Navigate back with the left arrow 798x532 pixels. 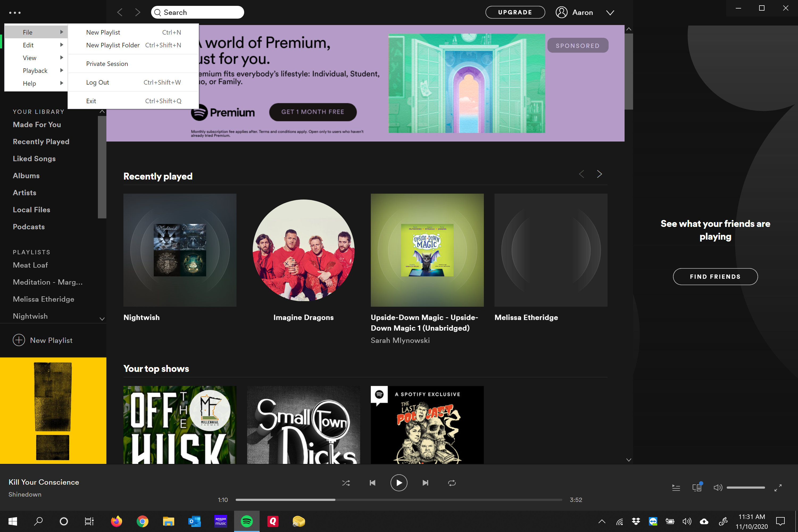pos(120,13)
